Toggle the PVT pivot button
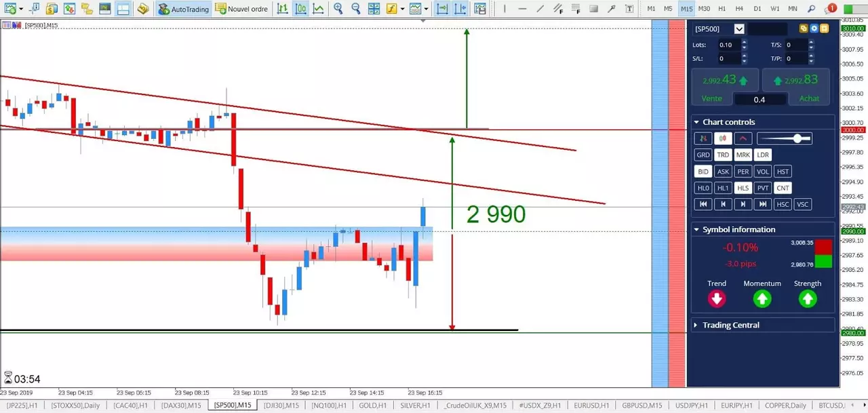The image size is (868, 413). (763, 188)
